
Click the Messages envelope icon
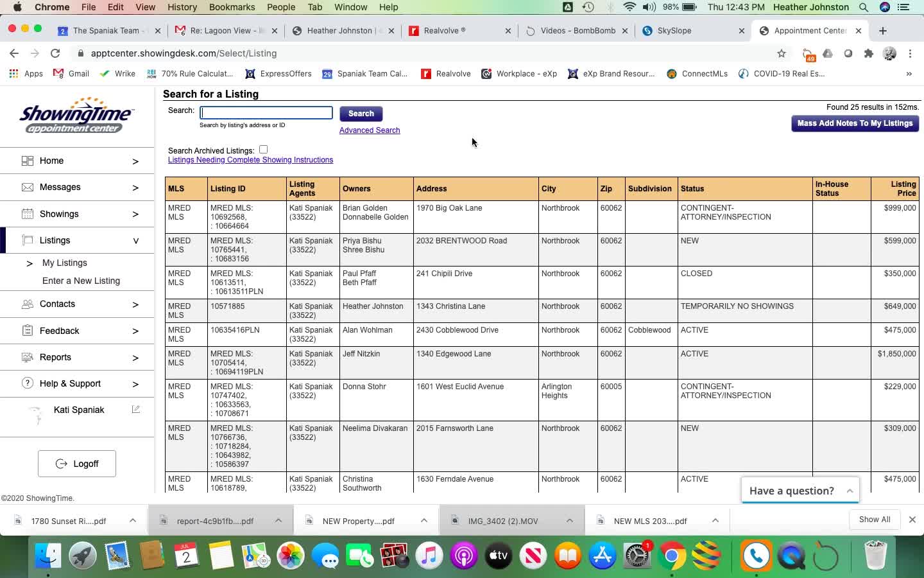(x=27, y=187)
